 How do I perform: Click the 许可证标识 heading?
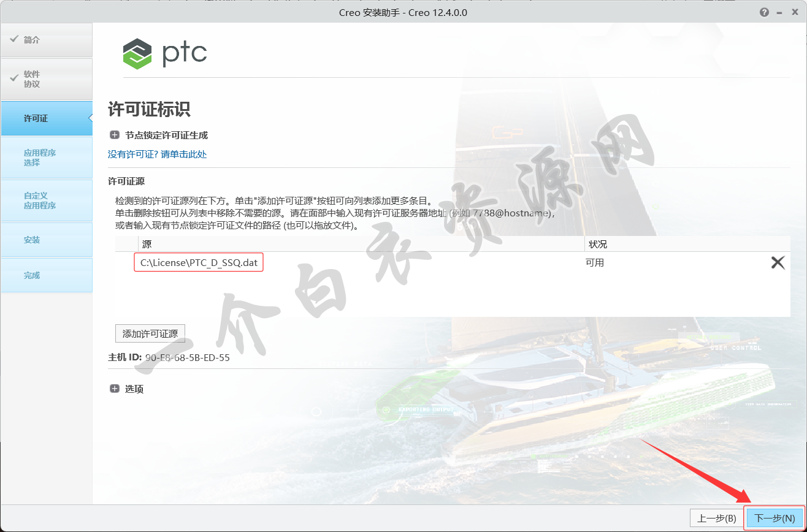point(149,109)
